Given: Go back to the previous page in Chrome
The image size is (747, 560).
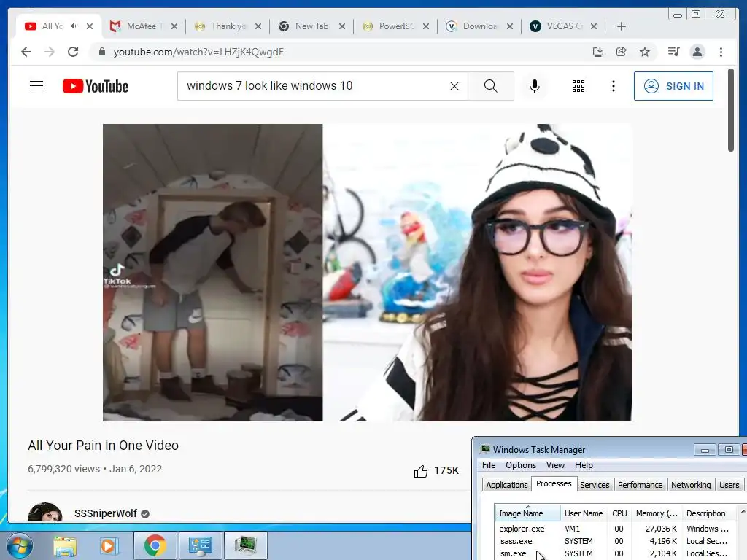Looking at the screenshot, I should (x=26, y=52).
